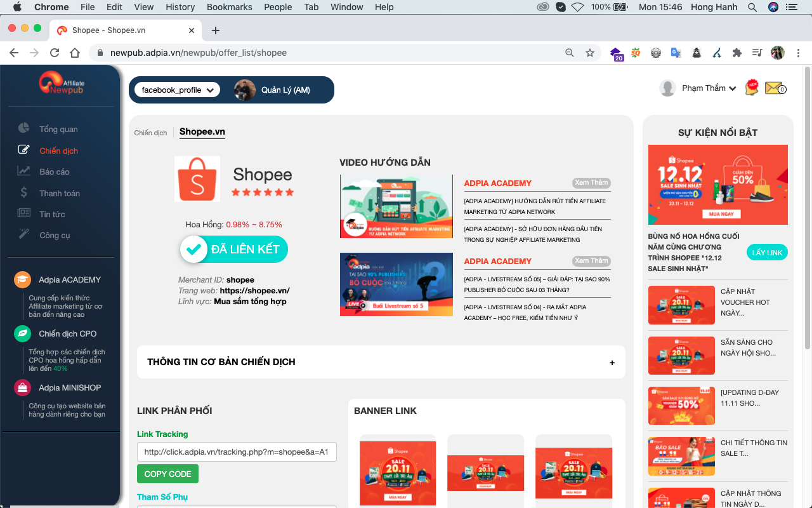This screenshot has width=812, height=508.
Task: Open facebook_profile dropdown
Action: click(178, 90)
